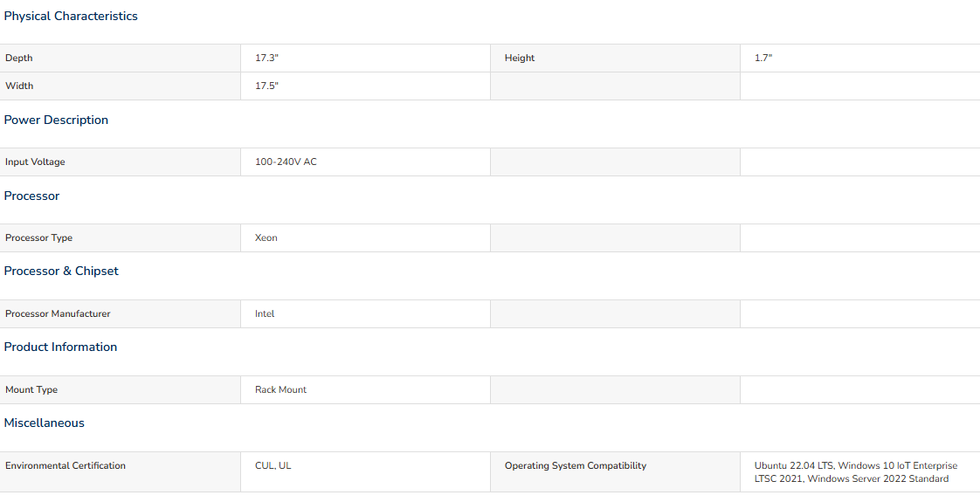The height and width of the screenshot is (502, 980).
Task: Select the Environmental Certification label
Action: pyautogui.click(x=65, y=466)
